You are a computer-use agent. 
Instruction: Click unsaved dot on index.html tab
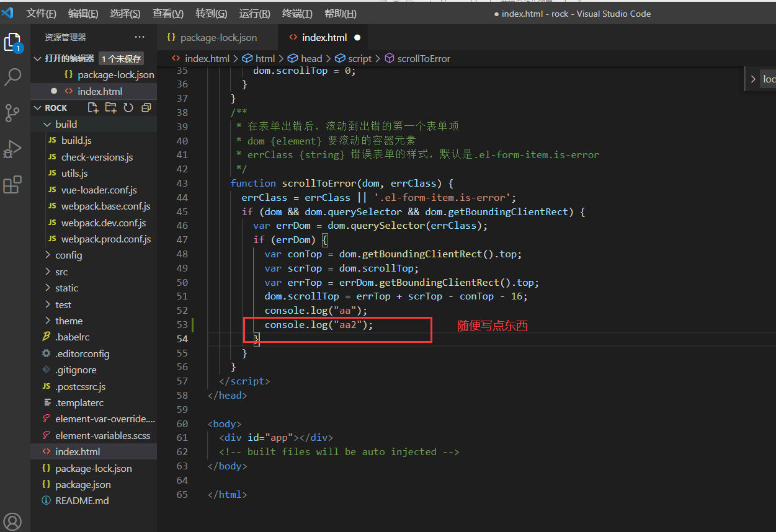358,37
